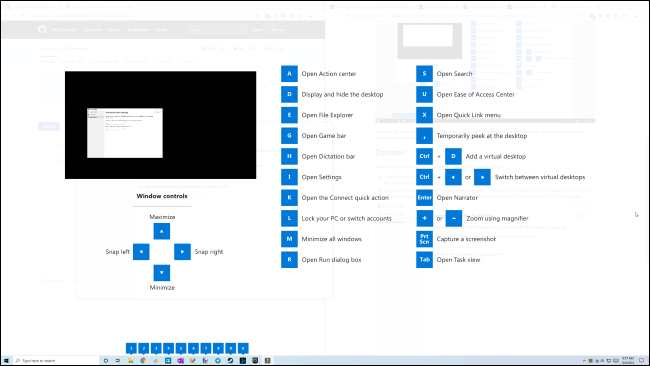This screenshot has height=366, width=650.
Task: Click the Display and hide the desktop label
Action: tap(342, 95)
